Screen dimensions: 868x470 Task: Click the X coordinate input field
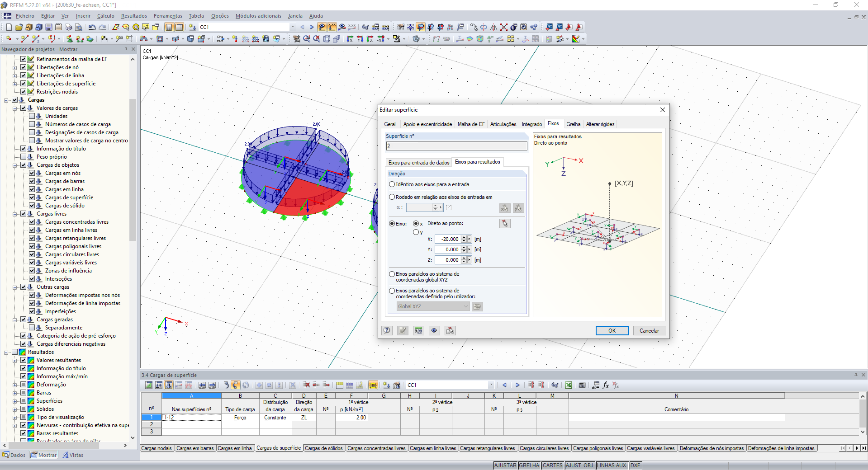pos(447,239)
